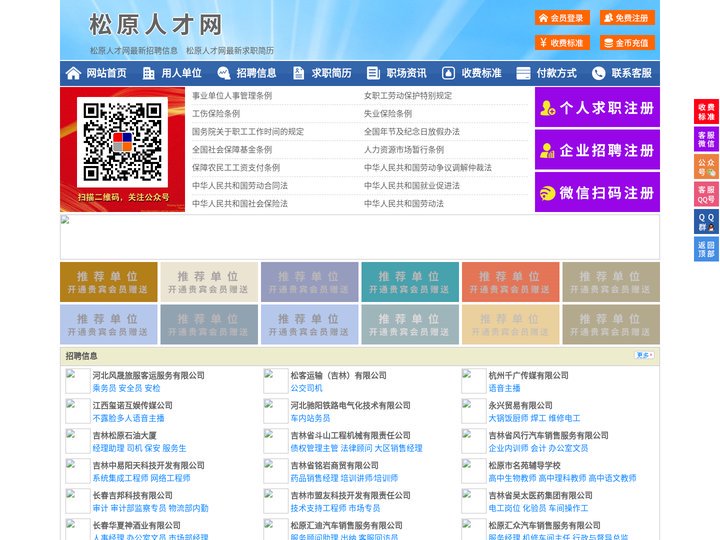Open 工伤保险条例 link
This screenshot has width=720, height=540.
click(216, 113)
